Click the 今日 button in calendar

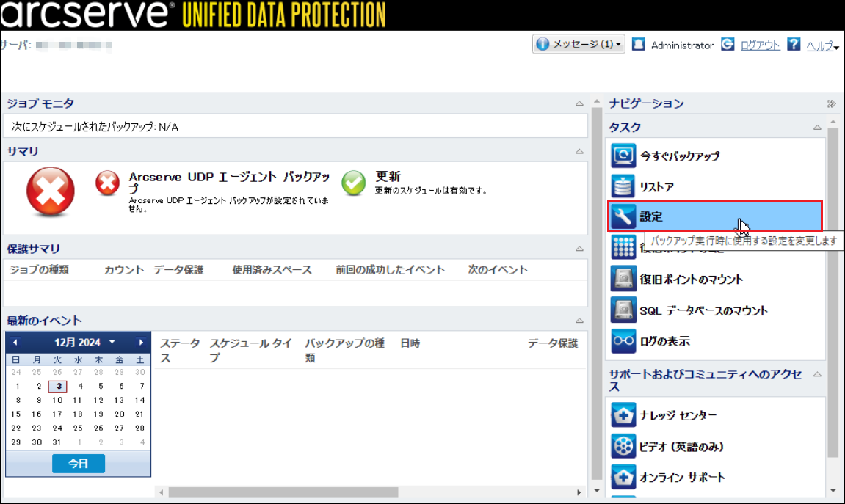pos(79,464)
